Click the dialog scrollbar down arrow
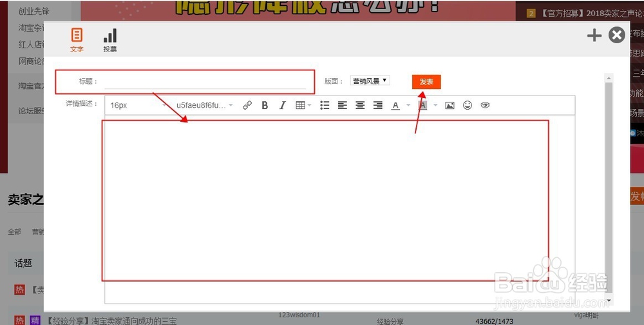The width and height of the screenshot is (644, 325). point(609,300)
